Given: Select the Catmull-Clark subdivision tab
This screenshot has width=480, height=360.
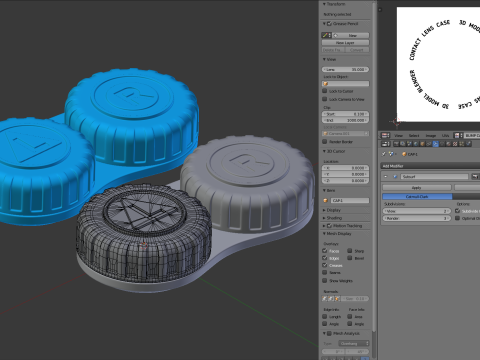Looking at the screenshot, I should [417, 197].
